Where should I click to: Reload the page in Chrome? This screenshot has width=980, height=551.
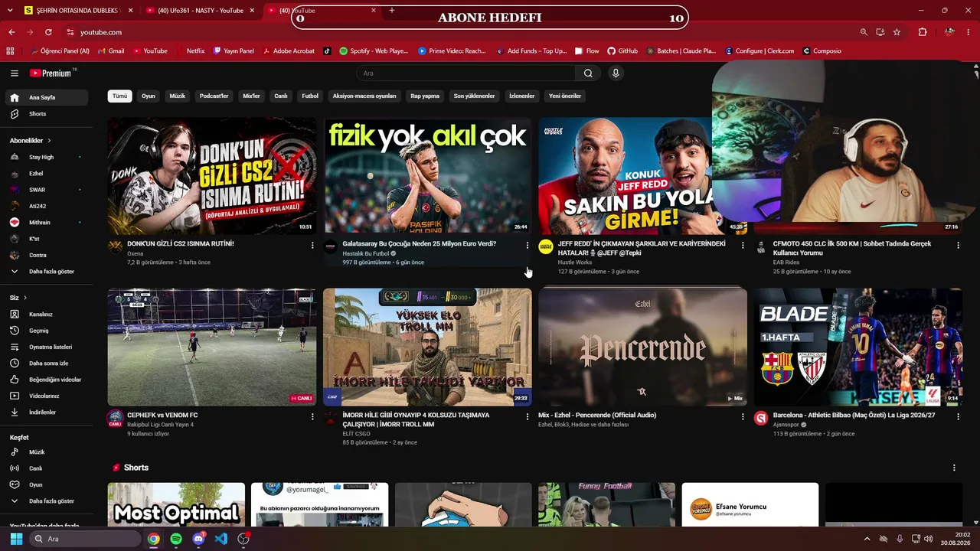coord(48,32)
